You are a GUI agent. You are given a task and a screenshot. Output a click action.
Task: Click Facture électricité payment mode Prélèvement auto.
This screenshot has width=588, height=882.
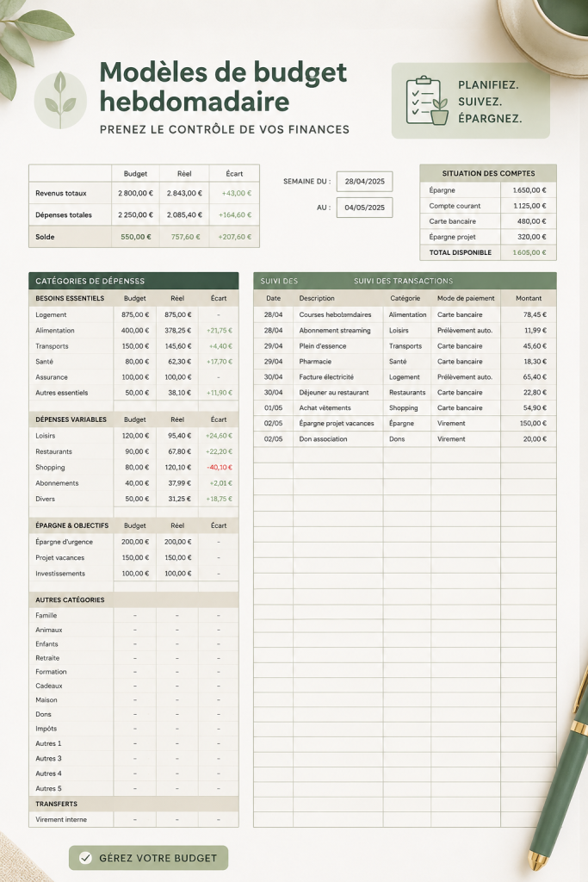(x=464, y=377)
